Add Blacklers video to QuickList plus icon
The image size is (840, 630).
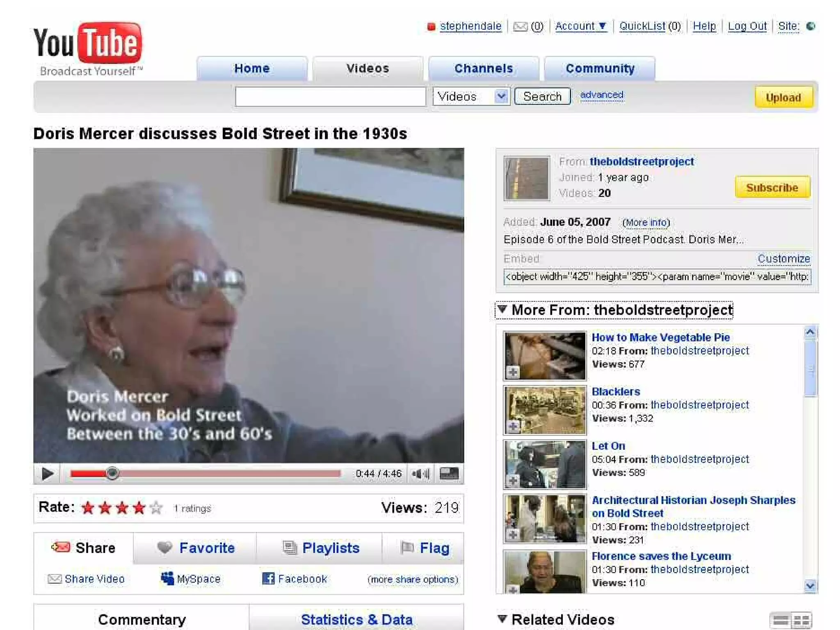[513, 426]
